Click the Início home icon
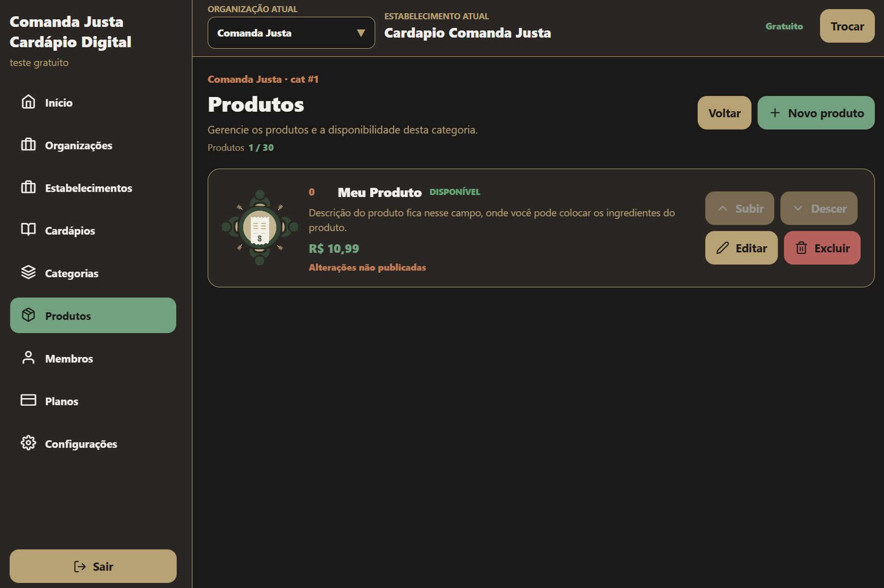The height and width of the screenshot is (588, 884). pyautogui.click(x=28, y=102)
